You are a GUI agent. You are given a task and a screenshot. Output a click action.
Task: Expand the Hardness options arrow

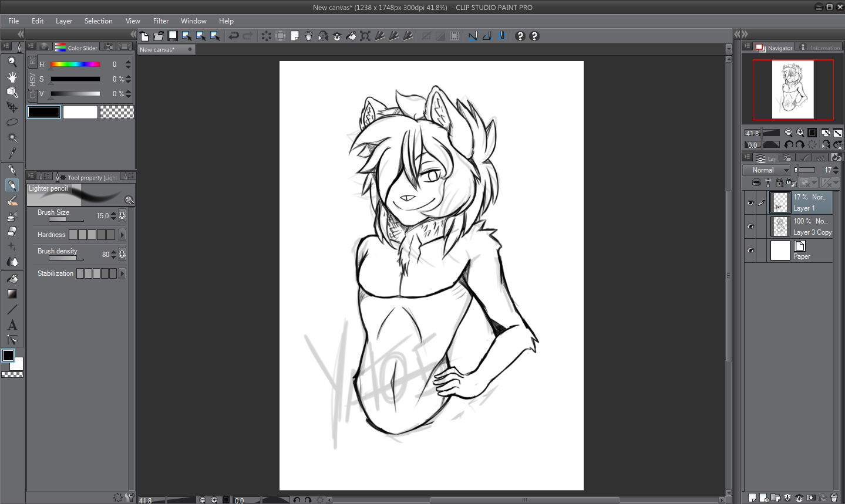(x=122, y=235)
